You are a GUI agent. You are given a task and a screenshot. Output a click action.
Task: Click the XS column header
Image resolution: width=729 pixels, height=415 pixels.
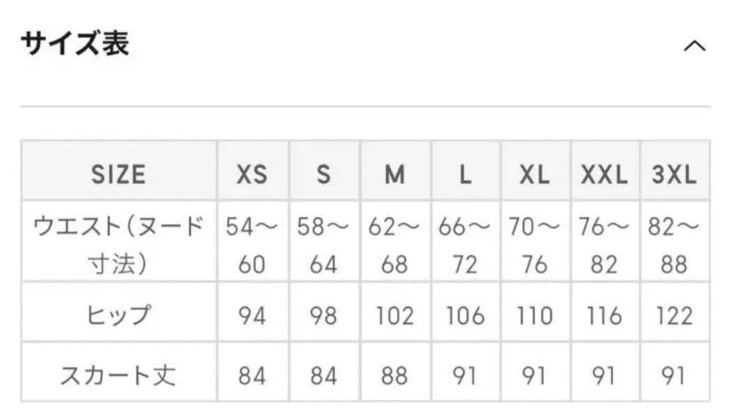[x=252, y=174]
